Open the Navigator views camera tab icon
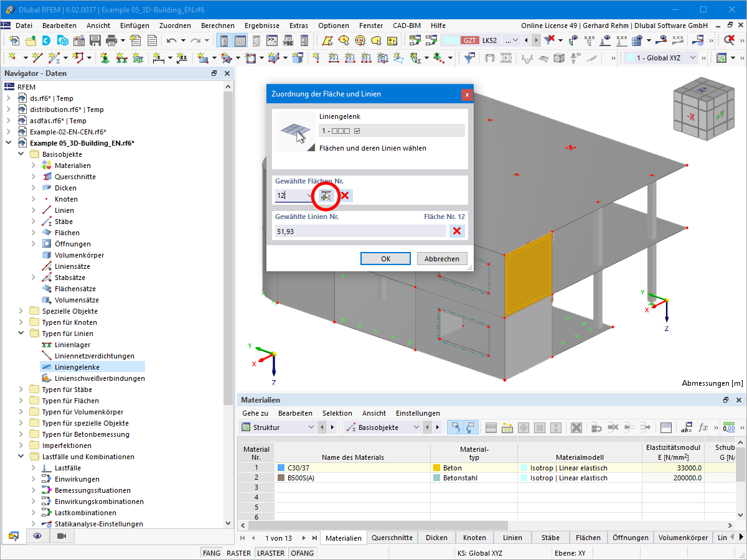Image resolution: width=747 pixels, height=560 pixels. [61, 537]
